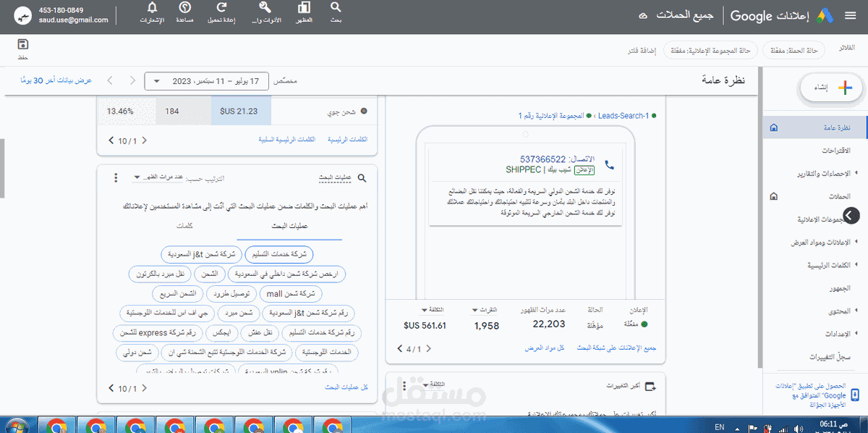Screen dimensions: 868x433
Task: Open كل عمليات البحث link
Action: [346, 388]
